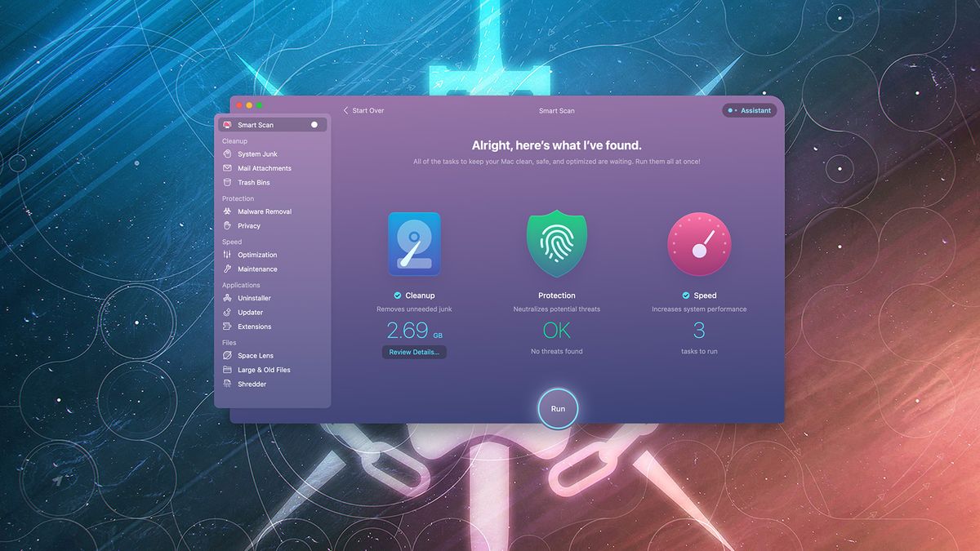Screen dimensions: 980x551
Task: Click the Mail Attachments icon
Action: point(229,168)
